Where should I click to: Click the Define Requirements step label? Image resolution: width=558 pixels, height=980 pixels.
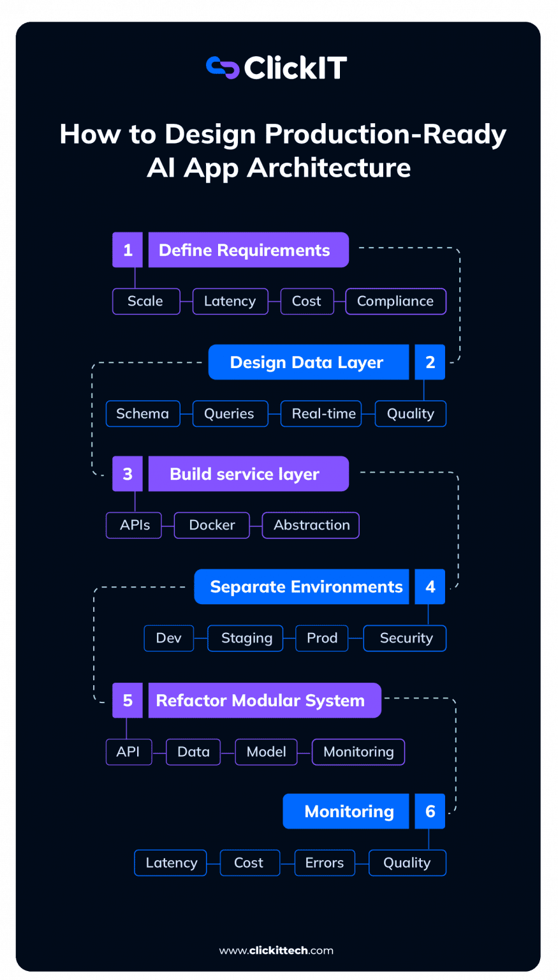(x=248, y=250)
